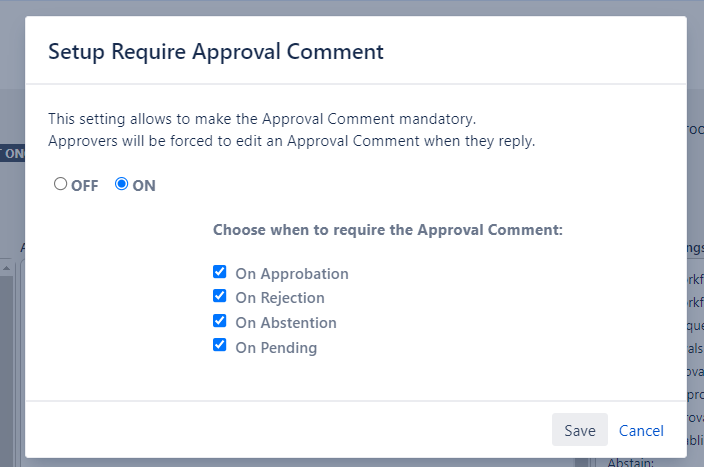Image resolution: width=704 pixels, height=467 pixels.
Task: Click the "ON" label text
Action: [x=144, y=186]
